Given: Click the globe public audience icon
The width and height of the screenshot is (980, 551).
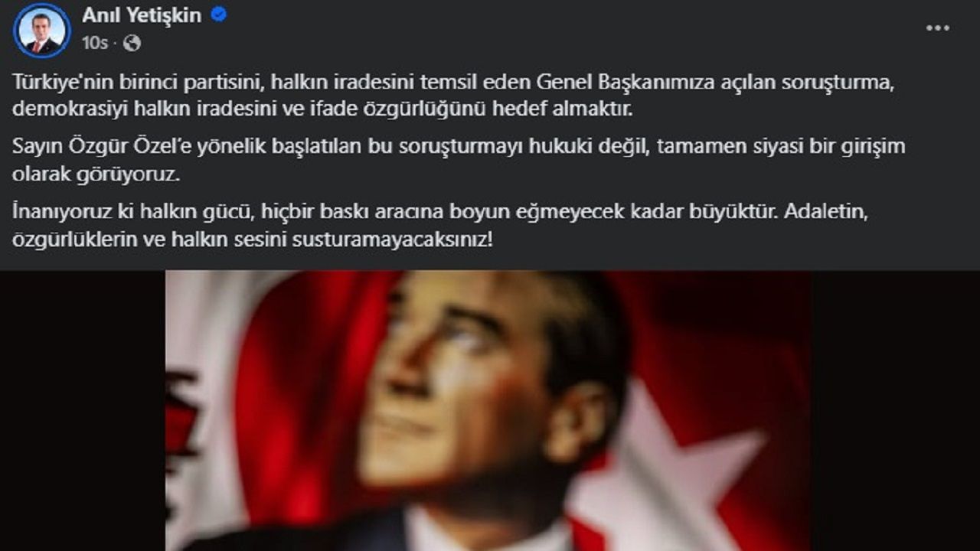Looking at the screenshot, I should coord(132,44).
